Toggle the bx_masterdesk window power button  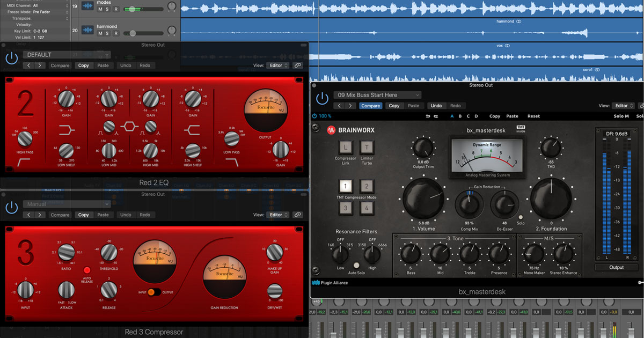pyautogui.click(x=322, y=98)
